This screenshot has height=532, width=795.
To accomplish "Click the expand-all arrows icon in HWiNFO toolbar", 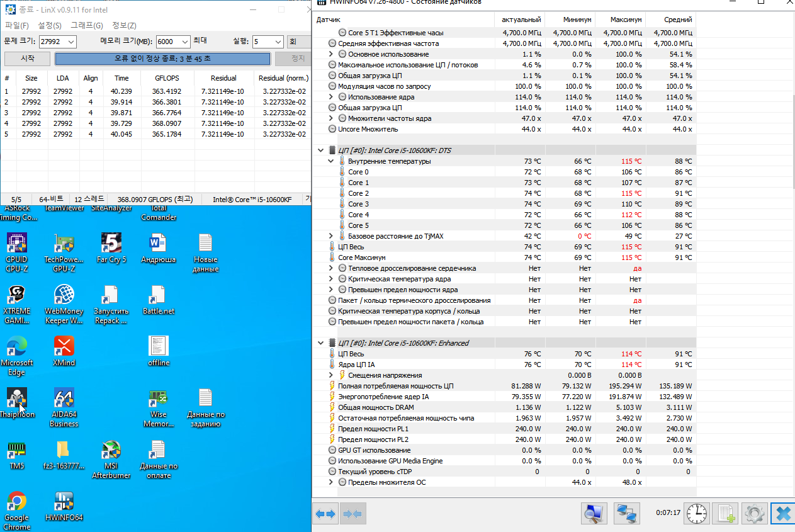I will [325, 514].
